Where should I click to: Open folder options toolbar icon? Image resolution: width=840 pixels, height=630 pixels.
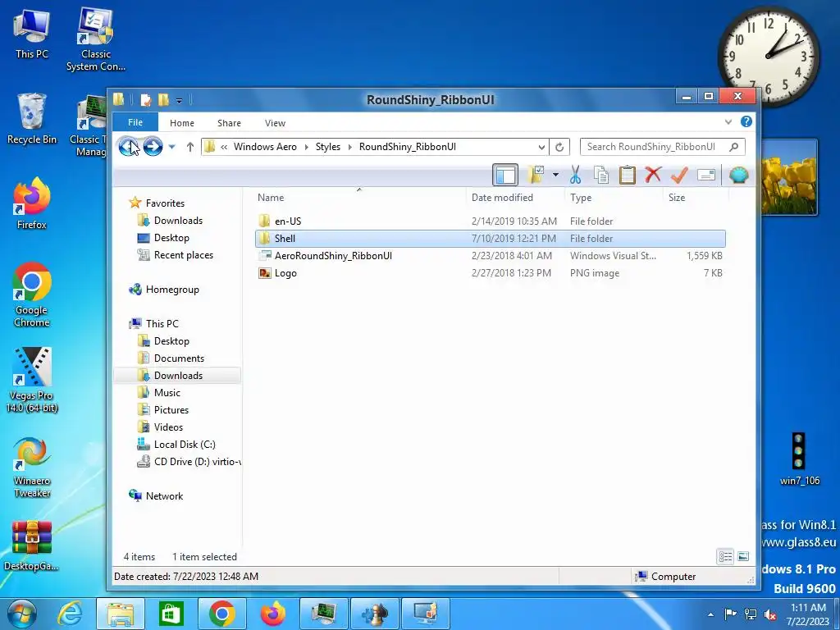pos(536,175)
